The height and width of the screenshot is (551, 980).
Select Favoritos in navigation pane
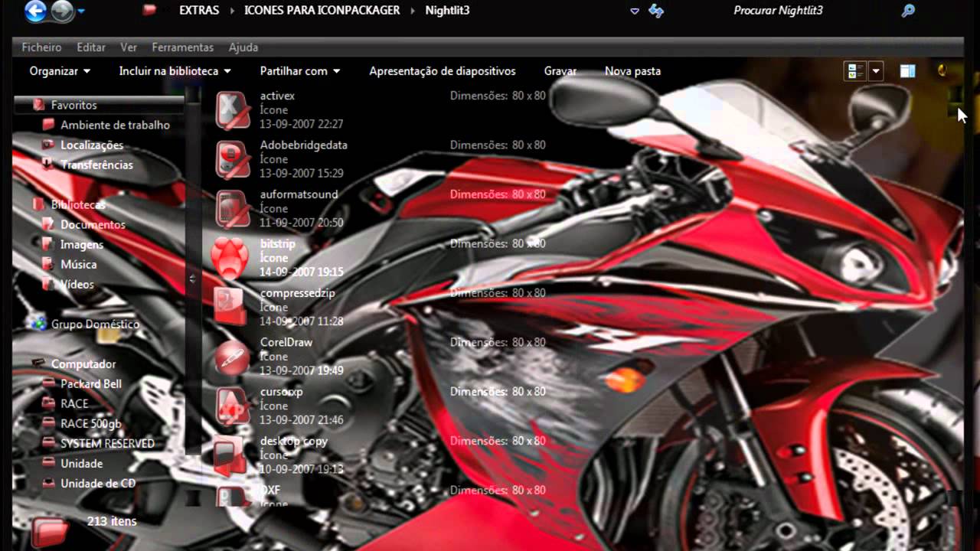pyautogui.click(x=73, y=105)
